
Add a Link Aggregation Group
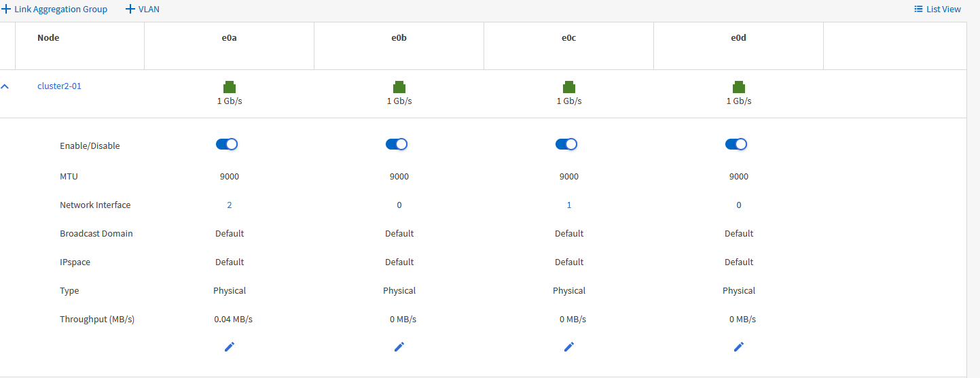[55, 10]
